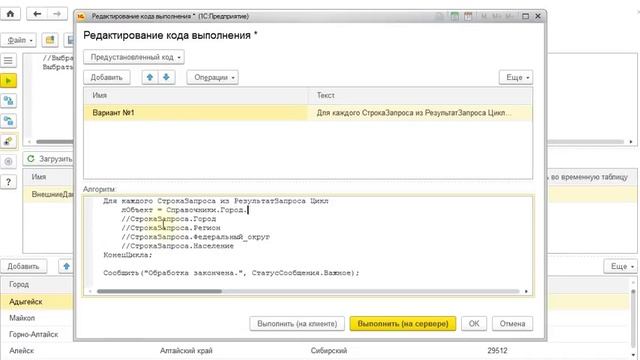Open the calculator icon in dialog title bar
This screenshot has height=360, width=640.
click(454, 16)
